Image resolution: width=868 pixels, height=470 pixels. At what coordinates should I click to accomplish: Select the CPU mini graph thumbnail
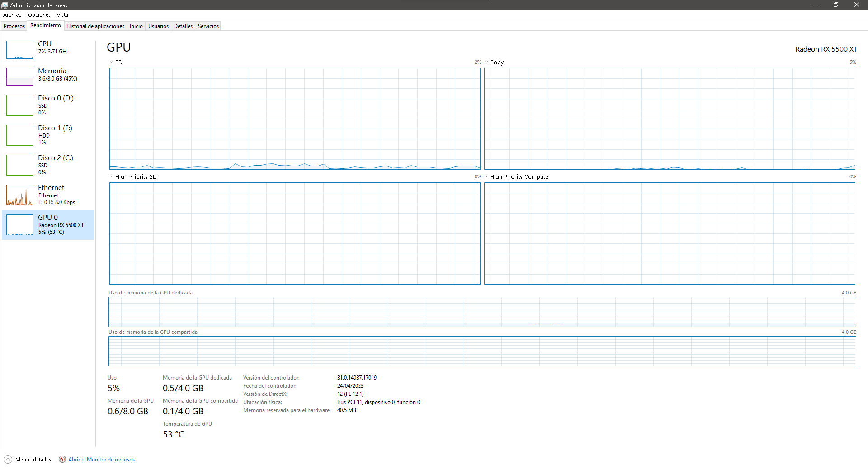[x=20, y=50]
